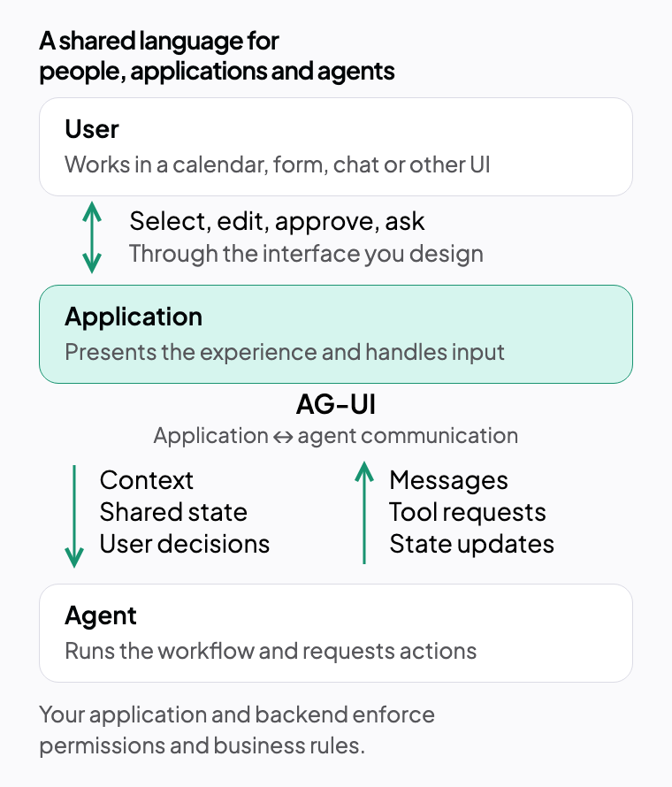Image resolution: width=672 pixels, height=787 pixels.
Task: Click the green downward arrow beside Context
Action: 74,516
